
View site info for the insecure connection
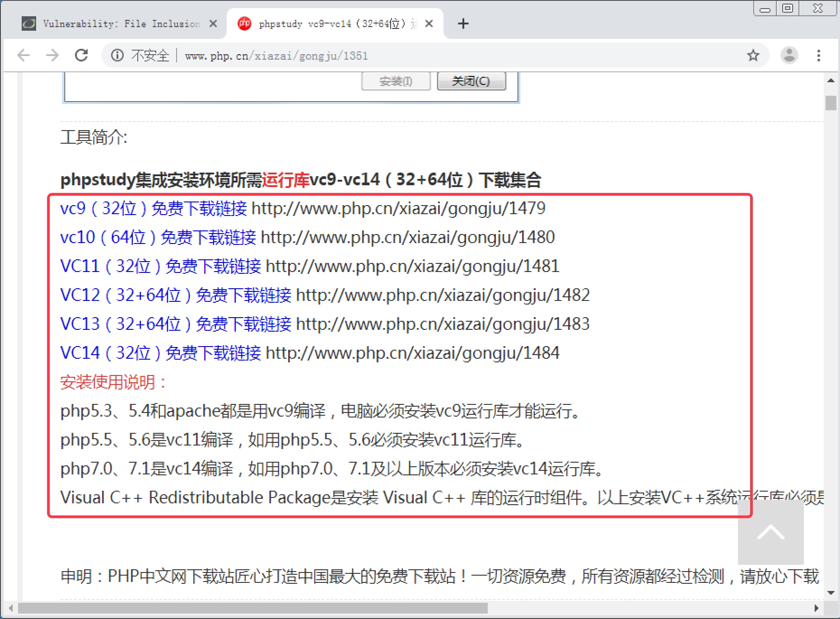[x=117, y=56]
